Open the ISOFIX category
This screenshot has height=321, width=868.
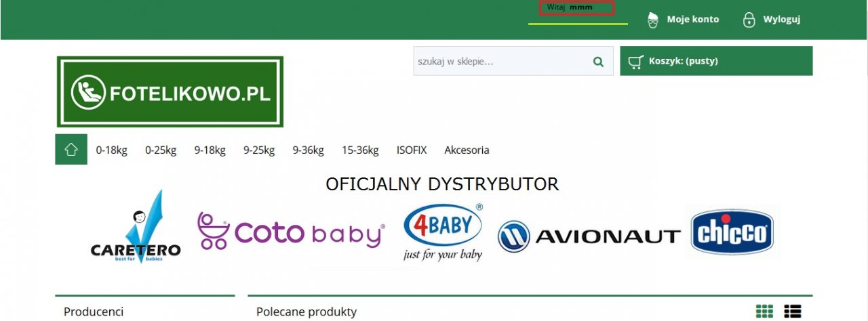[x=412, y=150]
